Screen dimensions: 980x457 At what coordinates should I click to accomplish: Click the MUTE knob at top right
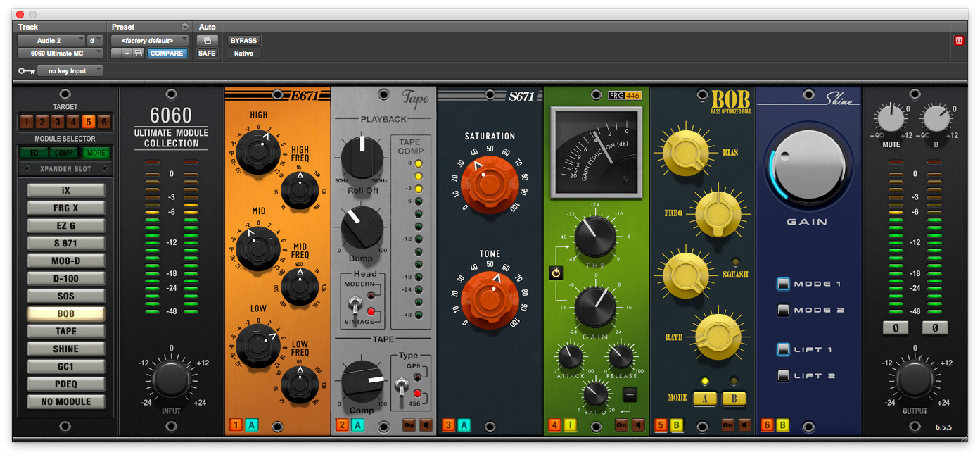click(x=891, y=118)
